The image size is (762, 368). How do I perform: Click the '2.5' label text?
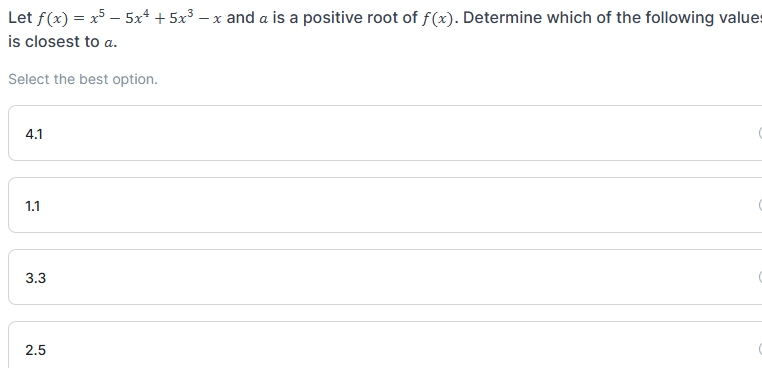[x=35, y=350]
